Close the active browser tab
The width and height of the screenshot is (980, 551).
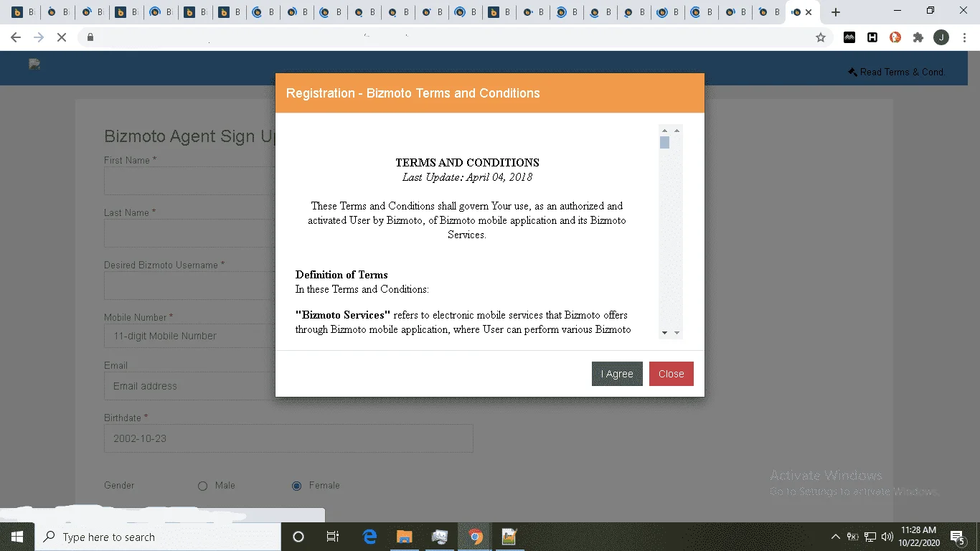coord(809,12)
